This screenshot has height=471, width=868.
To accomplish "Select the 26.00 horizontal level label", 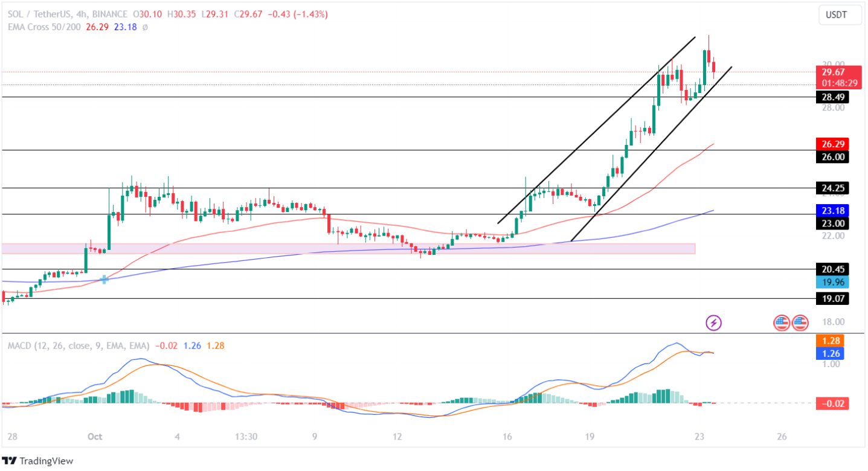I will [833, 157].
